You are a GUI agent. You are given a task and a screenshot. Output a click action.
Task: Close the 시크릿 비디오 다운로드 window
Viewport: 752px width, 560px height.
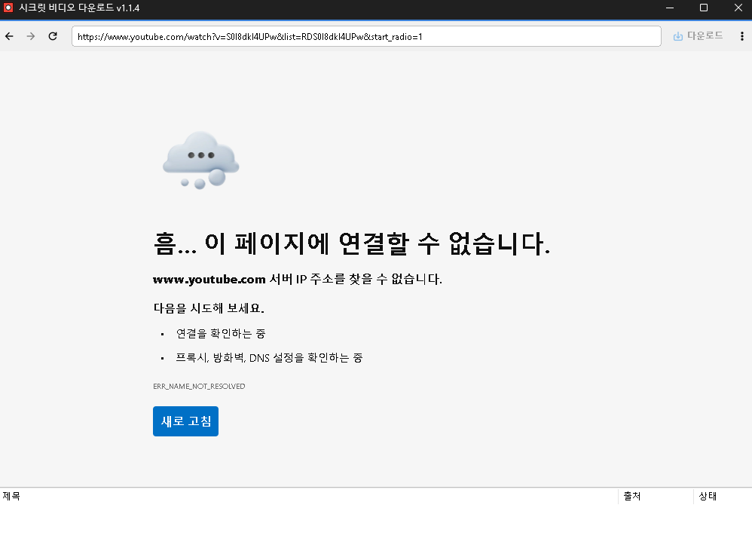(738, 8)
